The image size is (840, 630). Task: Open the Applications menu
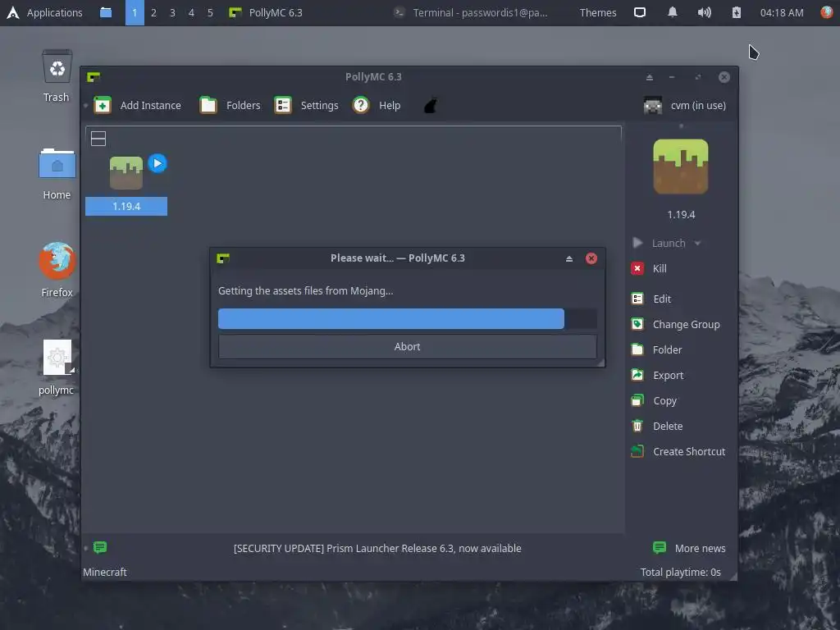tap(44, 12)
